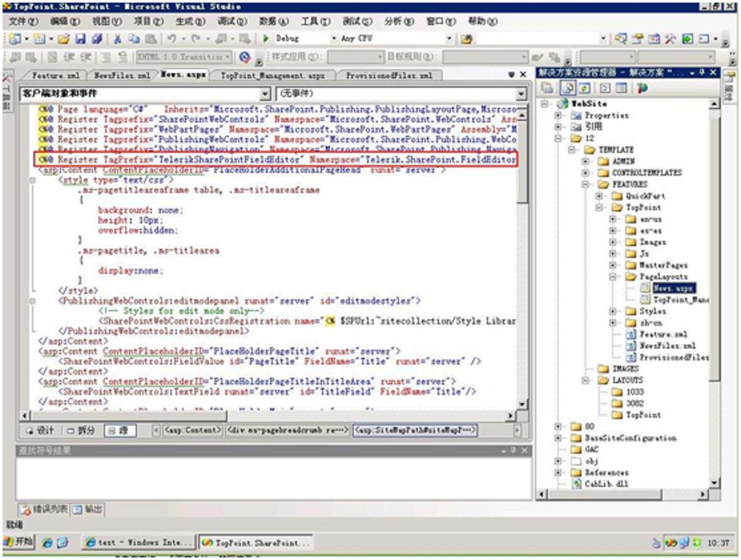This screenshot has height=560, width=741.
Task: Click the Properties icon in Solution Explorer toolbar
Action: coord(549,88)
